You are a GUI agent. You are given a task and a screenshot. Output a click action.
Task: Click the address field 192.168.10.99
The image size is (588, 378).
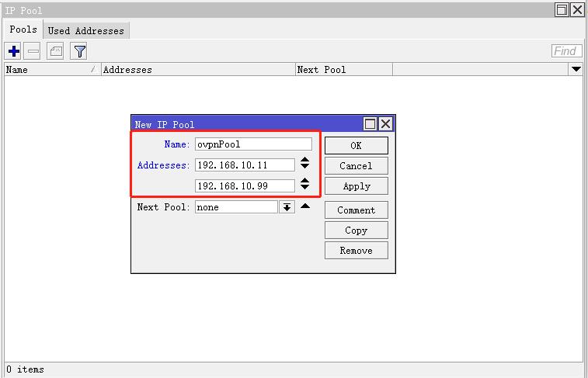(x=245, y=186)
